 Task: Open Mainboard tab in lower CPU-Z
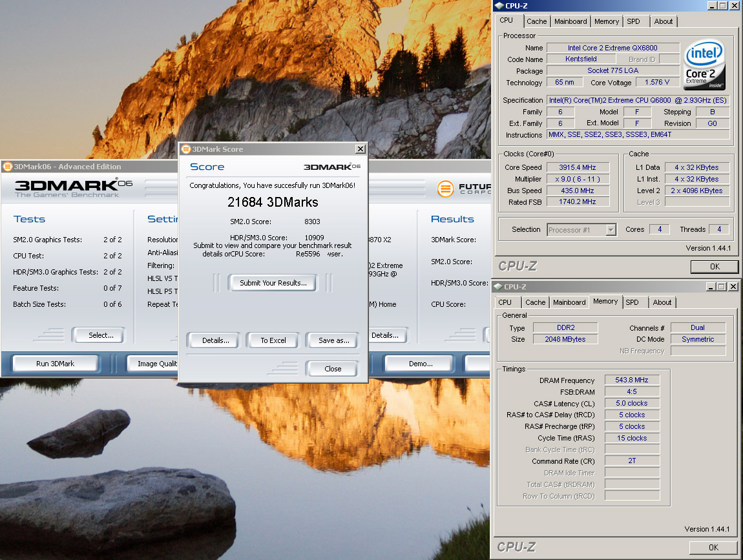point(569,302)
